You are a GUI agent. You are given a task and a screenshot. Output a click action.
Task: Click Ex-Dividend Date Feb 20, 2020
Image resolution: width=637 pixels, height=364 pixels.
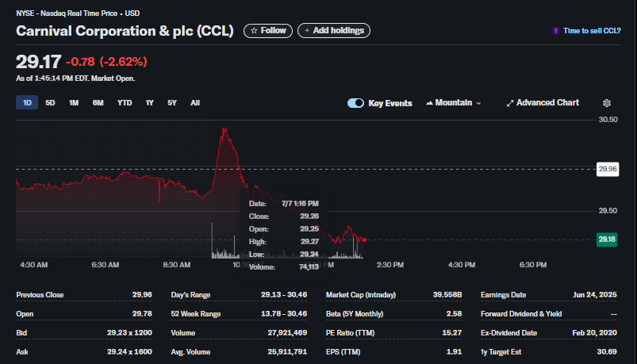coord(595,333)
